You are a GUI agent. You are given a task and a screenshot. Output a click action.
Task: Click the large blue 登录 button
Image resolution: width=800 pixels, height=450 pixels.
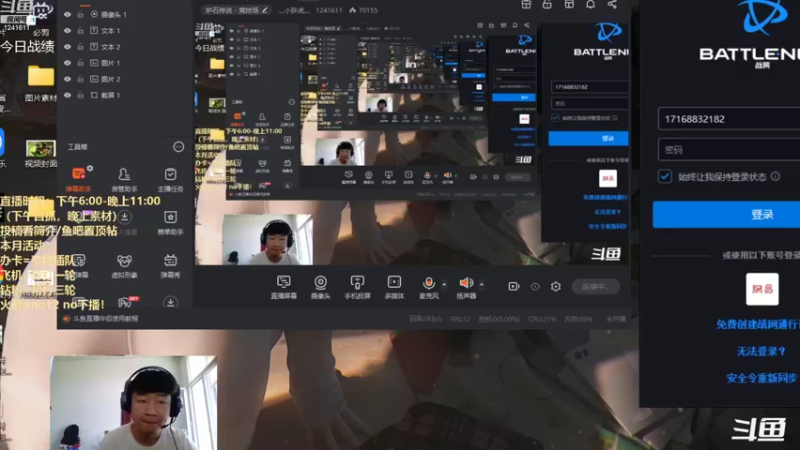tap(727, 214)
